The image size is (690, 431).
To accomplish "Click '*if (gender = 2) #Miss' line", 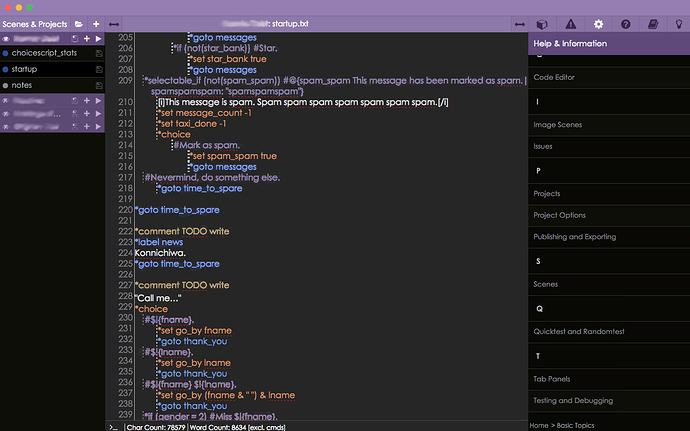I will [211, 416].
